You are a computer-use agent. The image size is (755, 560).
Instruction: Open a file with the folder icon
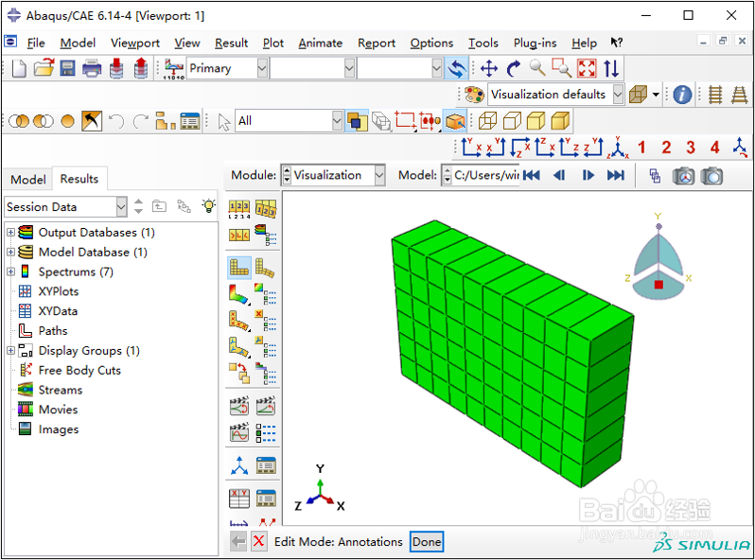click(x=44, y=68)
